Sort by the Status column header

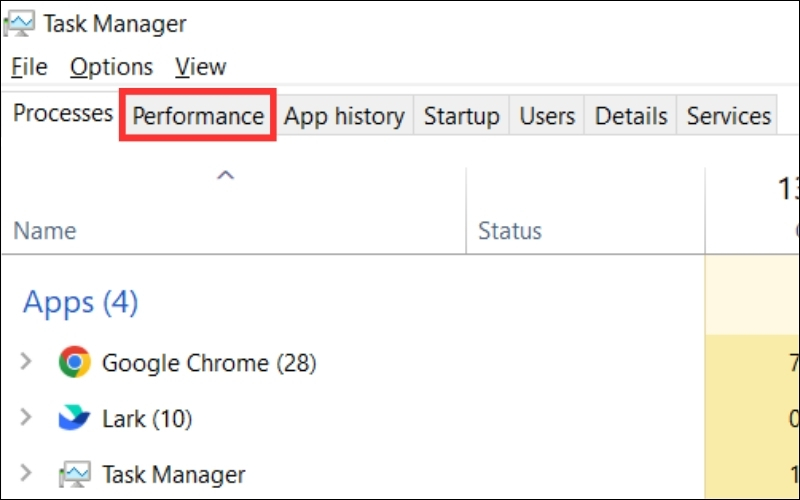tap(509, 231)
